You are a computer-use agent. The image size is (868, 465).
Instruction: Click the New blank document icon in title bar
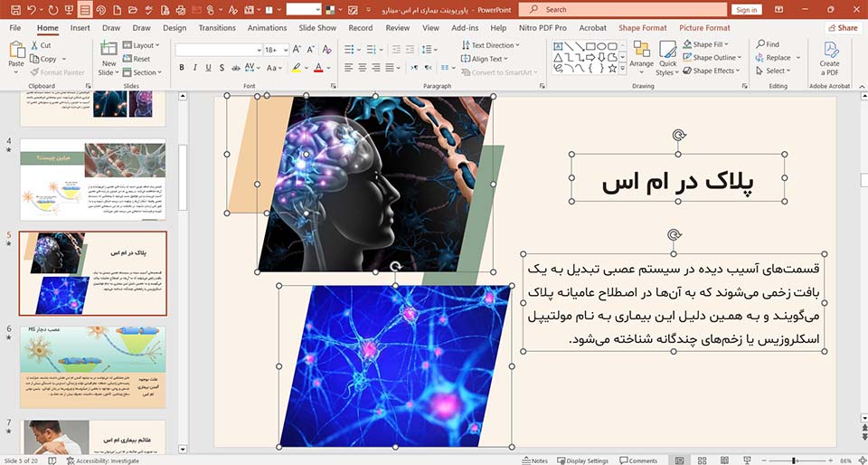(x=117, y=9)
